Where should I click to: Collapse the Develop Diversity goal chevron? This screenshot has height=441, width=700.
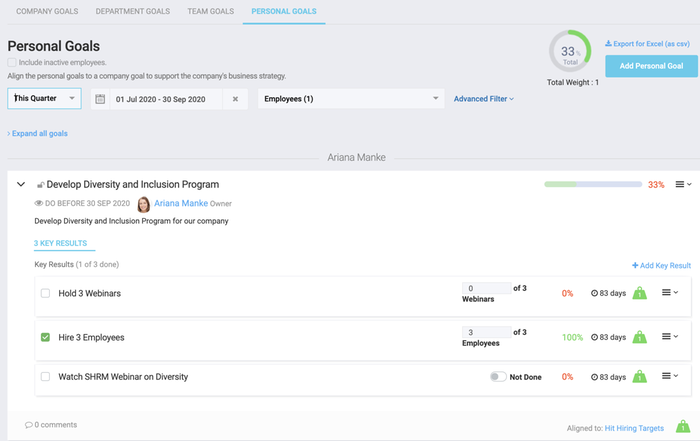click(21, 184)
